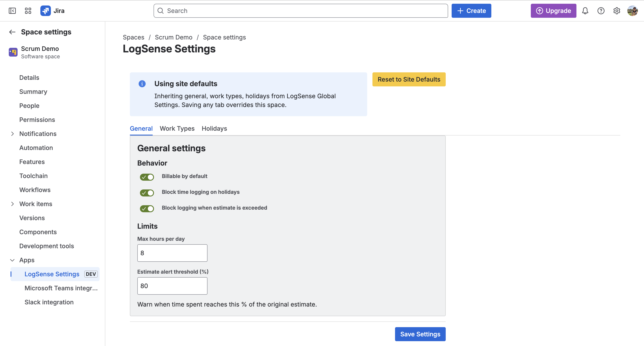Click the Upgrade button
Screen dimensions: 644x346
coord(553,11)
